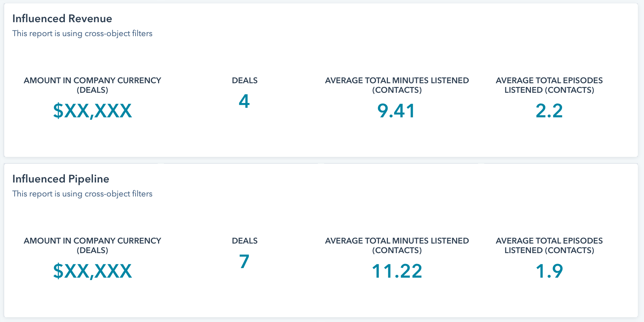Click the Deals count of 4
644x322 pixels.
(x=244, y=101)
